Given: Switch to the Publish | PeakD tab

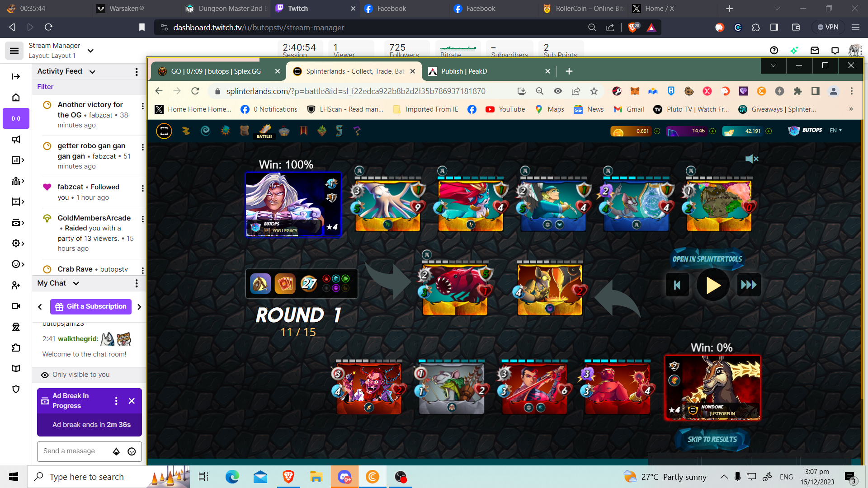Looking at the screenshot, I should click(490, 71).
